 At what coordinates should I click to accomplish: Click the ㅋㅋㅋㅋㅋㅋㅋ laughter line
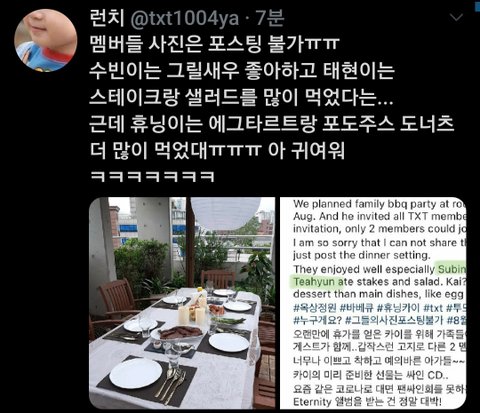tap(152, 176)
